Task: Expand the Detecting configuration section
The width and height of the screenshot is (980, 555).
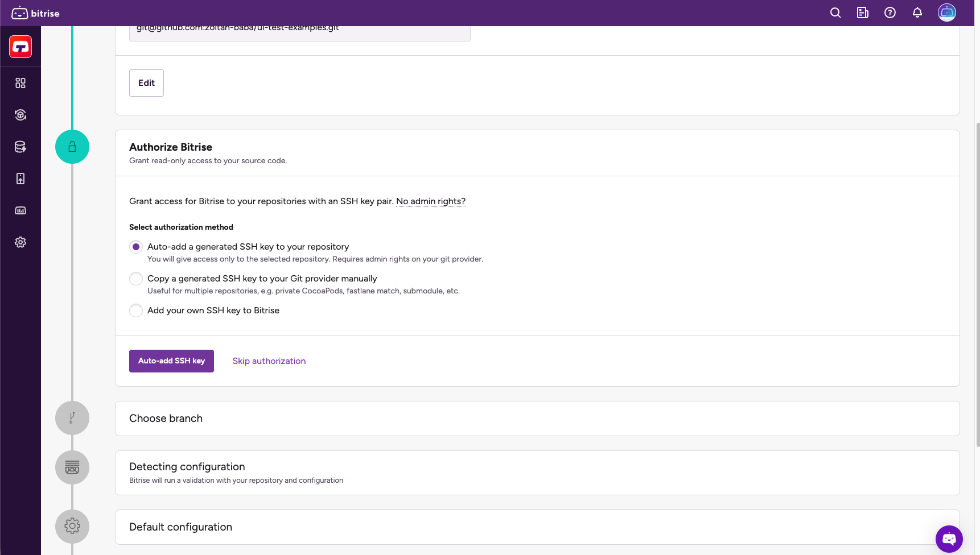Action: (x=187, y=467)
